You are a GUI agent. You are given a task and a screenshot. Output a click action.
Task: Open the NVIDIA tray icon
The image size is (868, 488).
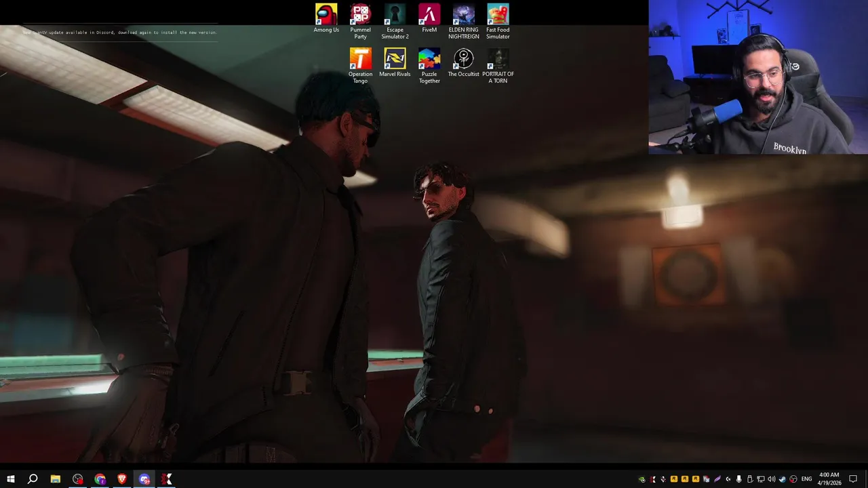pyautogui.click(x=642, y=479)
